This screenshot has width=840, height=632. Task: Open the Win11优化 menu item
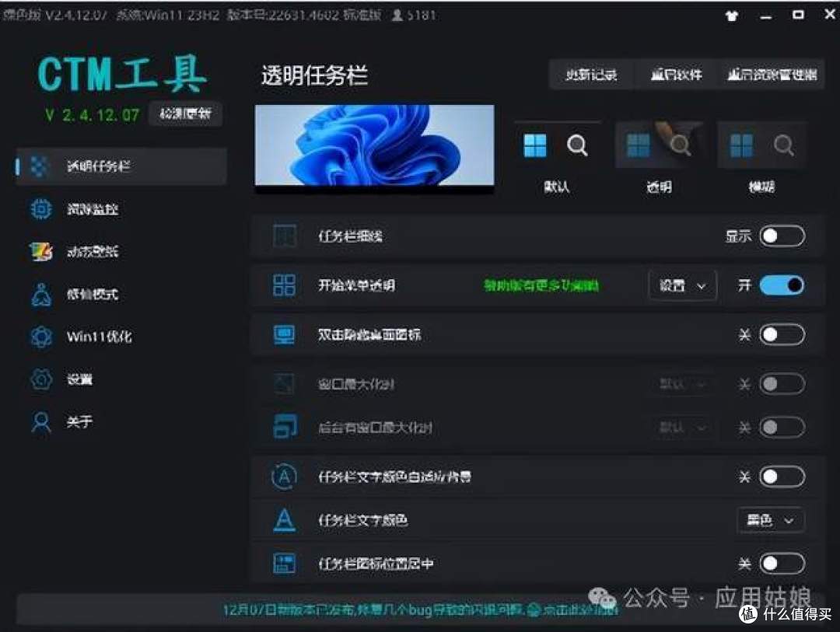pos(121,337)
